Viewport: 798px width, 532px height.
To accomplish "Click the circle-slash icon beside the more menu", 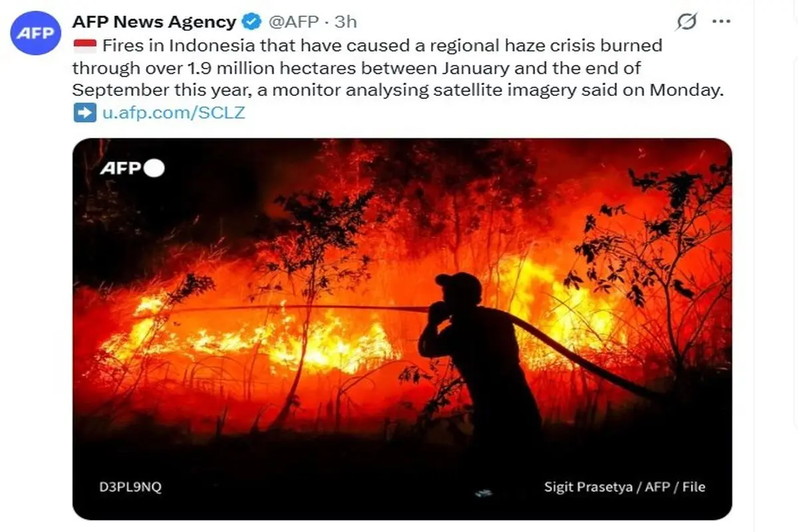I will point(686,22).
